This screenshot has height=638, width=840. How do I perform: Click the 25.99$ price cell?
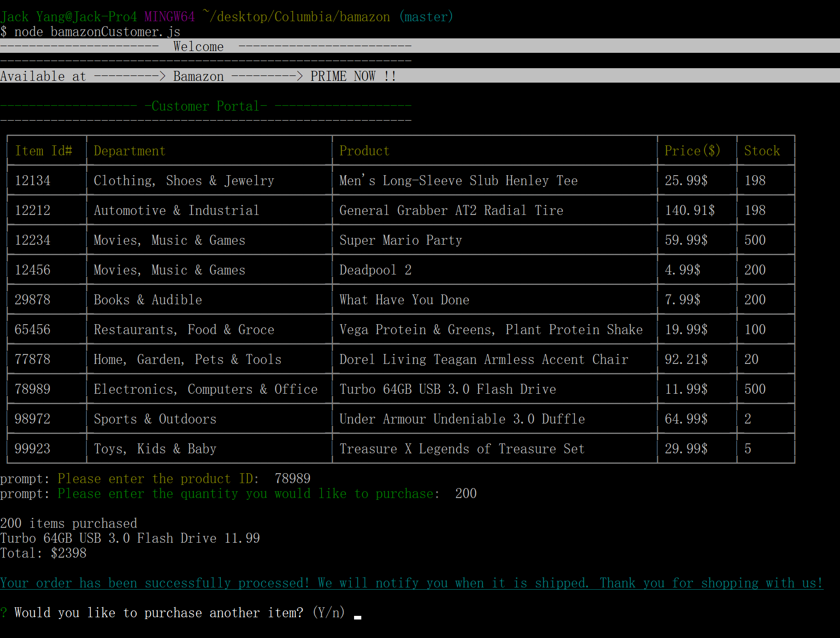[686, 181]
